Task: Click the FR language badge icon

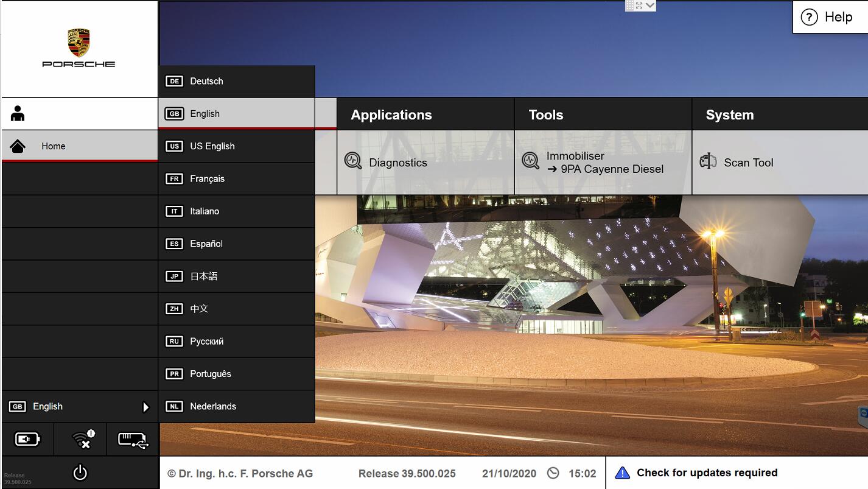Action: click(174, 179)
